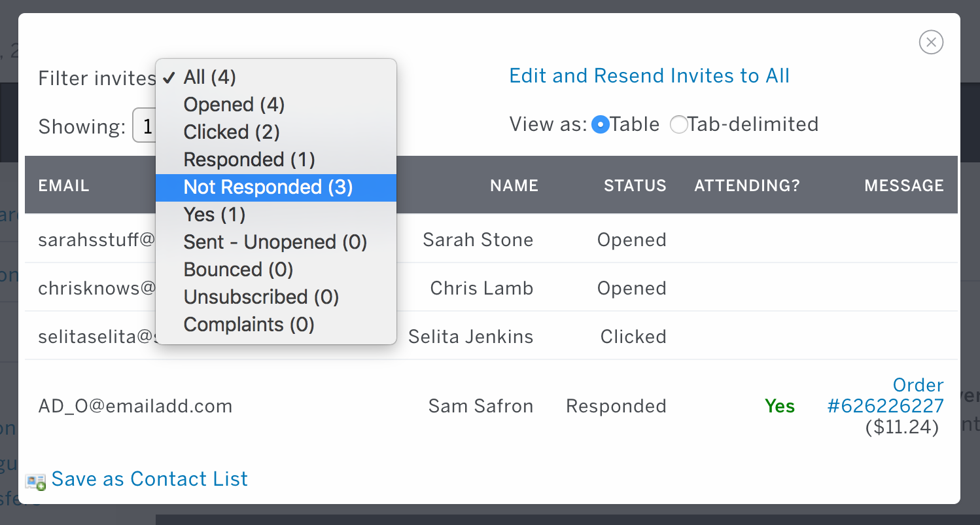Click email AD_O@emailadd.com
The height and width of the screenshot is (525, 980).
pos(135,407)
